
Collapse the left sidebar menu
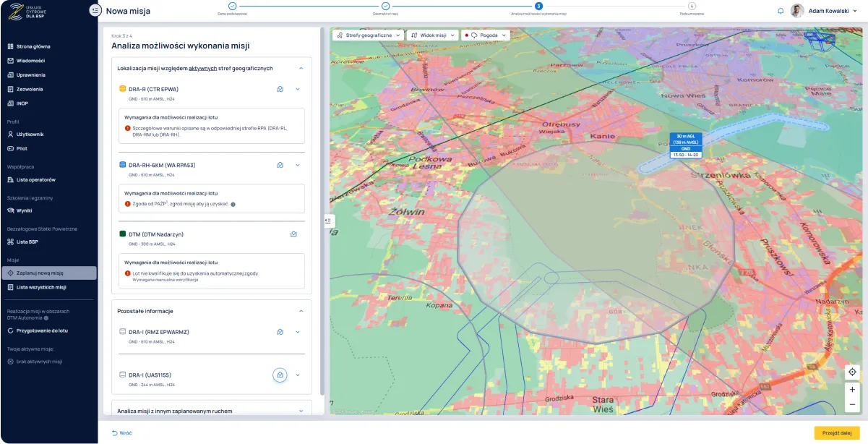click(x=95, y=10)
